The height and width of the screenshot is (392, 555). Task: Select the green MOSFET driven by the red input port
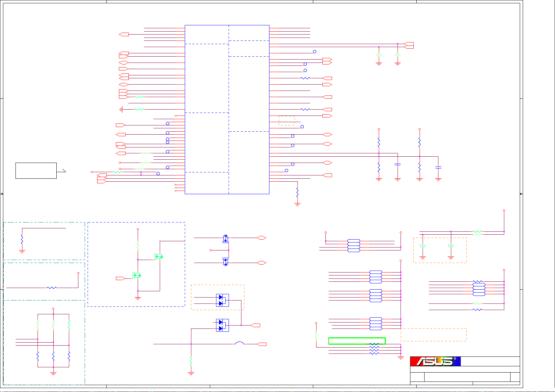[x=137, y=275]
